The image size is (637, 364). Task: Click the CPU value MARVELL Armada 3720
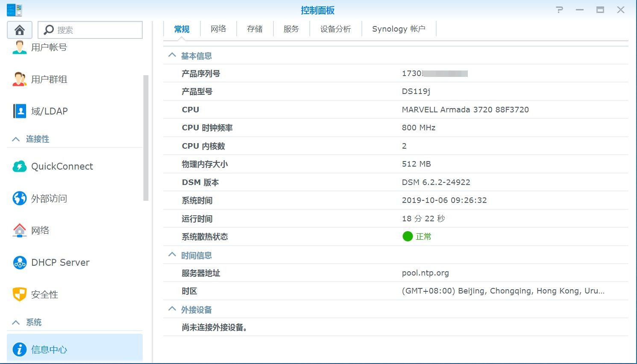(x=465, y=110)
